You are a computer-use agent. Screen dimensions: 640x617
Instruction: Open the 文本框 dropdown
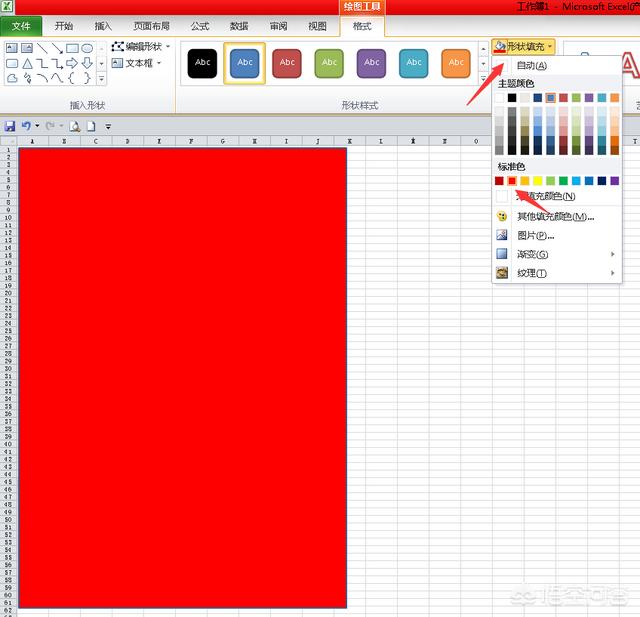(x=136, y=63)
